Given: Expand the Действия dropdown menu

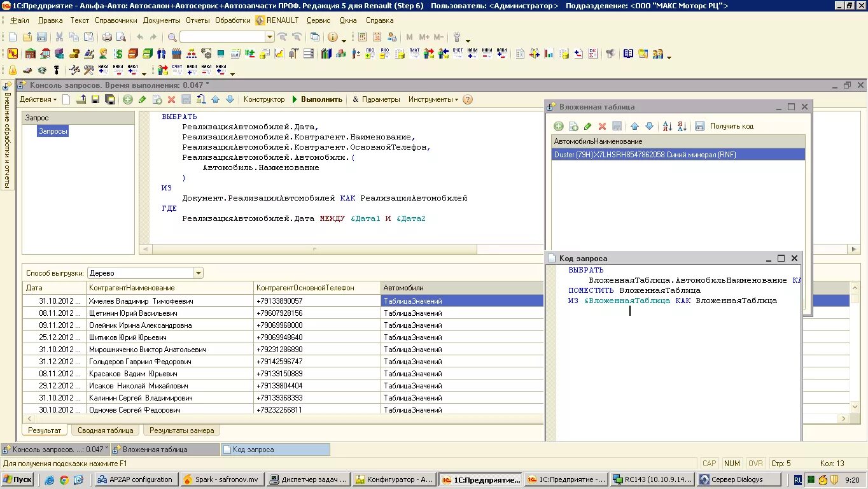Looking at the screenshot, I should pos(38,99).
